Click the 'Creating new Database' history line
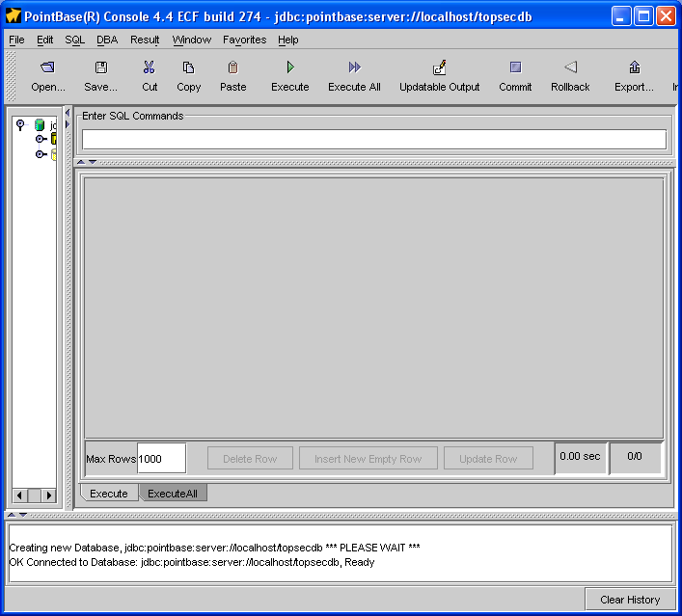This screenshot has height=616, width=682. click(x=214, y=548)
